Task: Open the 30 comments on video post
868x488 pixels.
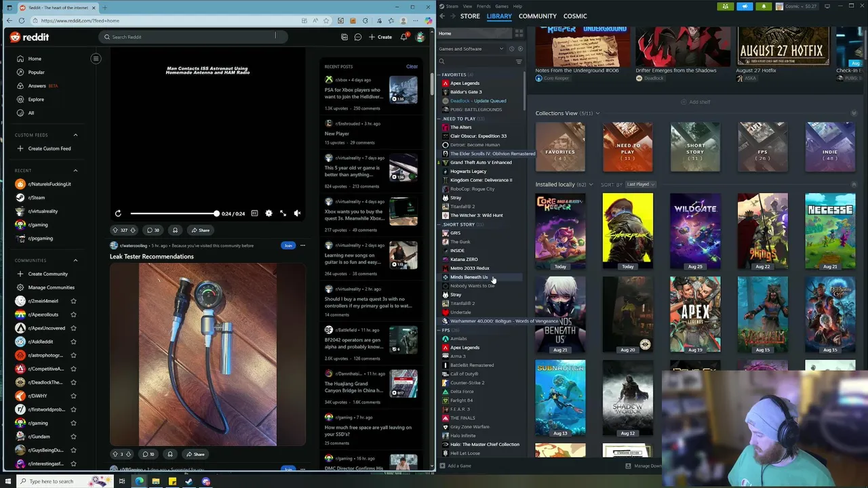Action: 153,230
